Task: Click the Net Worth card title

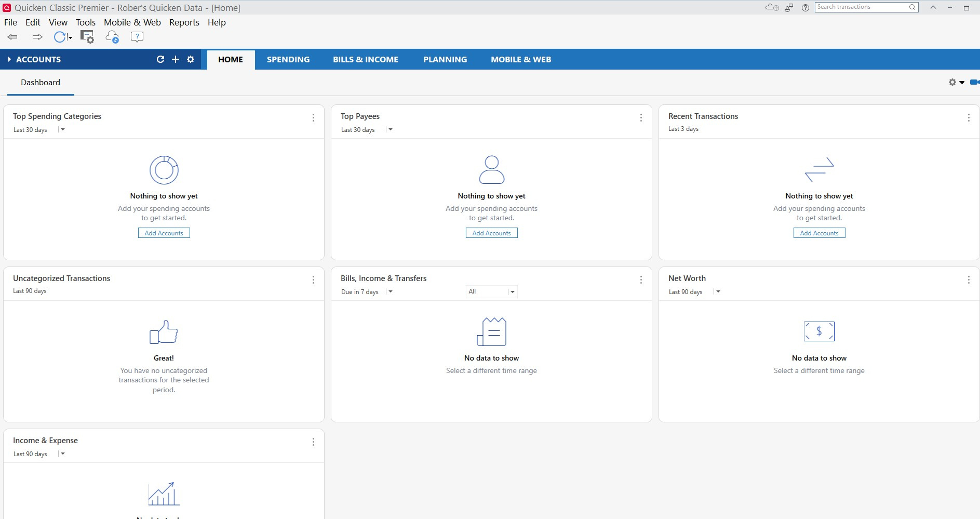Action: [x=687, y=278]
